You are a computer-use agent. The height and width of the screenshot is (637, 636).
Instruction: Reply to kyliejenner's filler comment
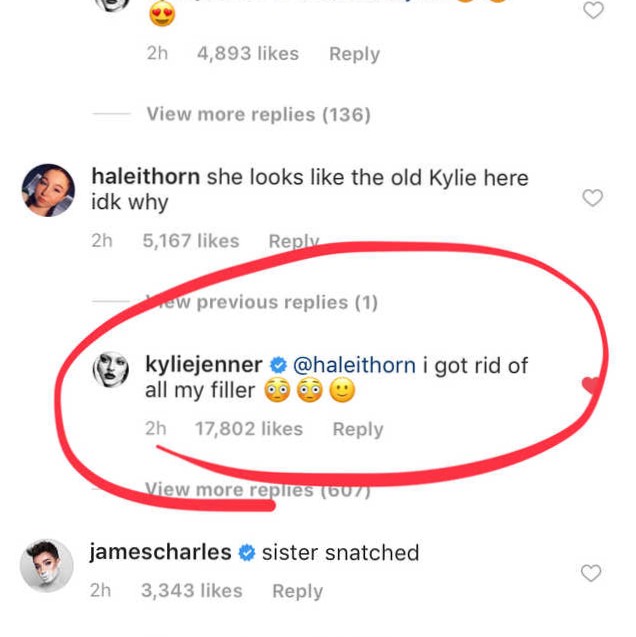tap(358, 429)
